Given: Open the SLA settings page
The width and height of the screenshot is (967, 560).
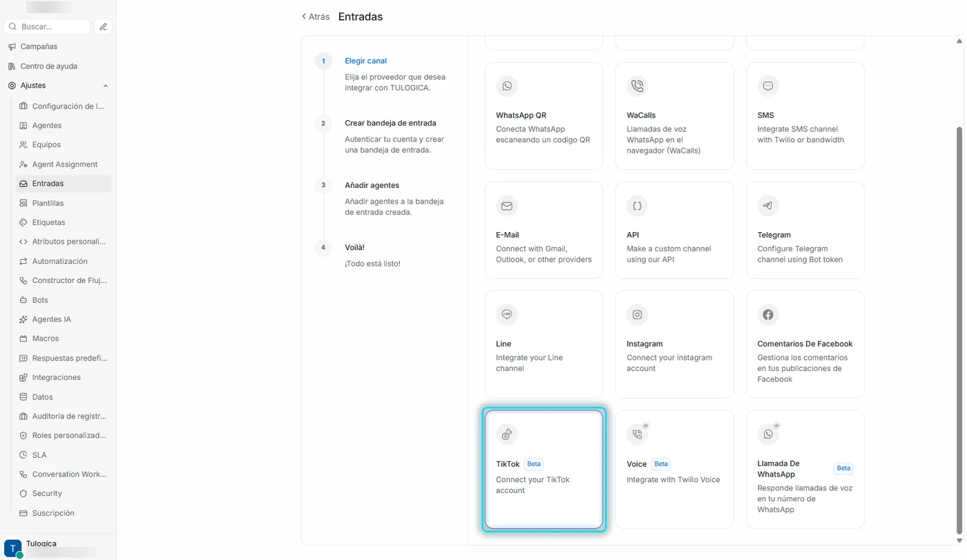Looking at the screenshot, I should (63, 455).
